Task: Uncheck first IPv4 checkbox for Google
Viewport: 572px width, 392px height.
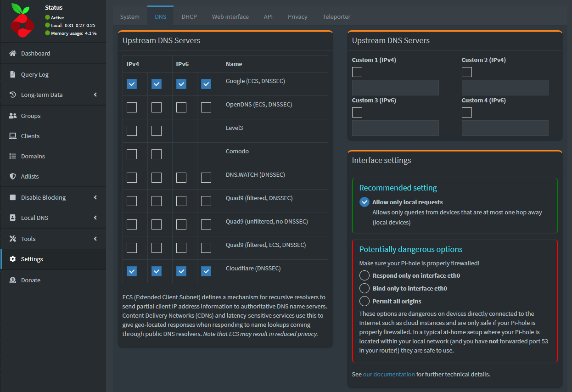Action: 132,84
